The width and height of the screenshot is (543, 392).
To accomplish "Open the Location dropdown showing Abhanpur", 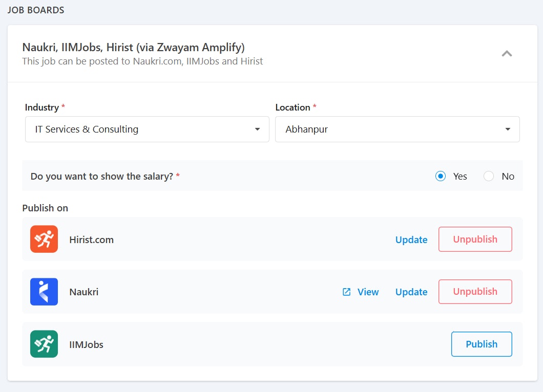I will (x=397, y=129).
